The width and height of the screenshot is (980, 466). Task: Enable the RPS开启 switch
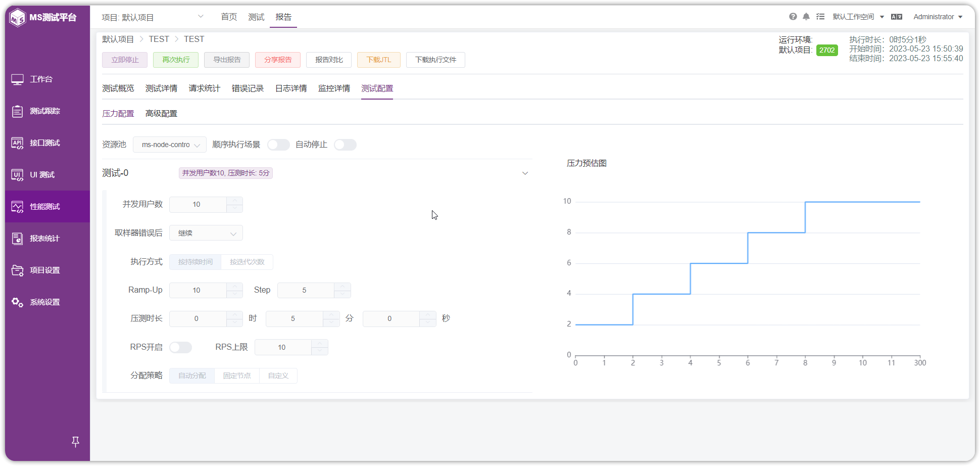tap(180, 347)
